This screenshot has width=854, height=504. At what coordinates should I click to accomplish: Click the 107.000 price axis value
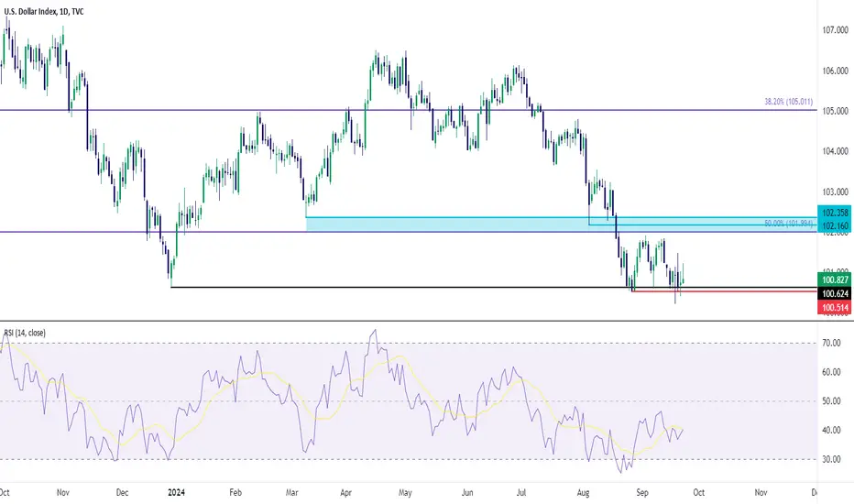pos(835,30)
